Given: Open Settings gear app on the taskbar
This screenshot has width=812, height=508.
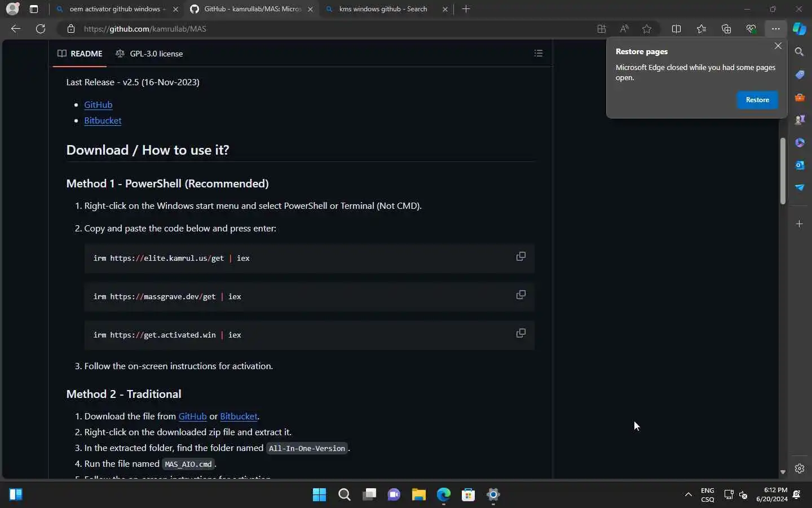Looking at the screenshot, I should pos(493,494).
